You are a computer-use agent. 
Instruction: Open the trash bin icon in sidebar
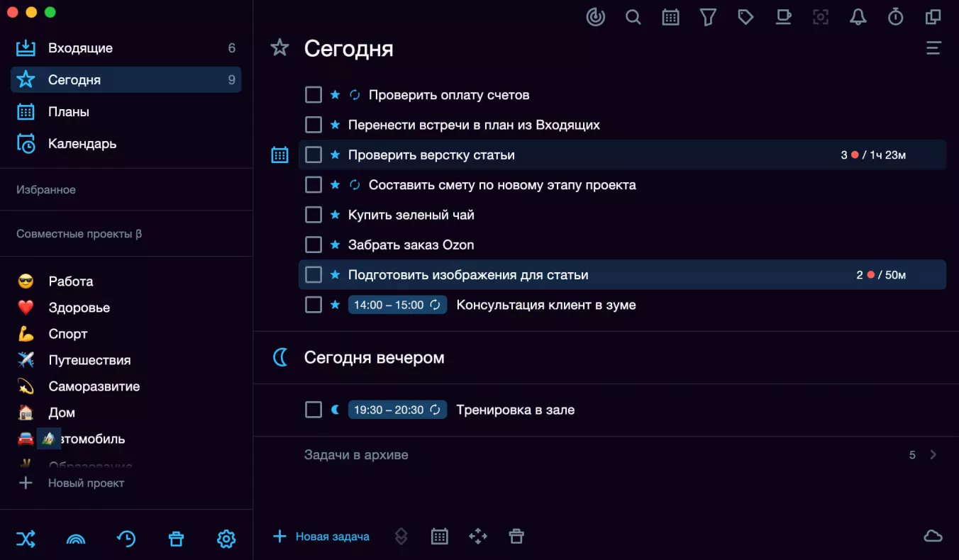click(x=176, y=539)
